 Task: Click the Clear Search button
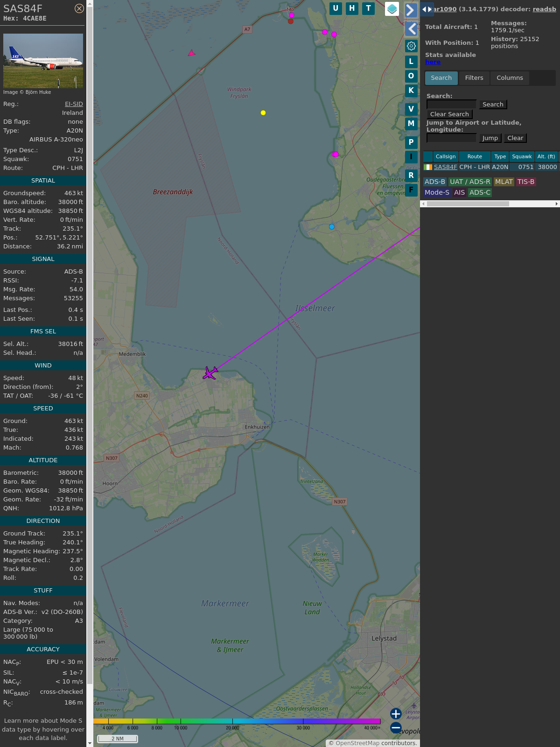coord(449,114)
